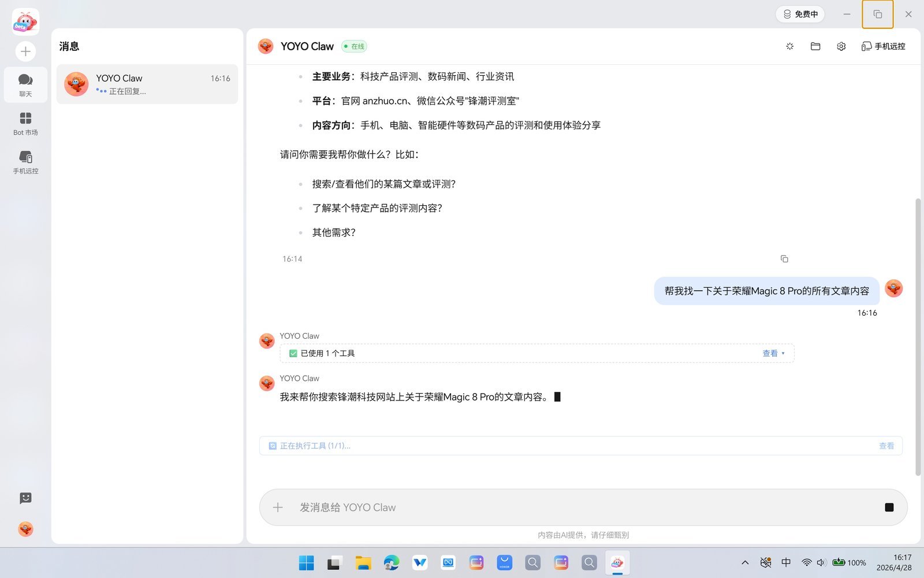The image size is (924, 578).
Task: Click the YOYO Claw avatar in chat header
Action: (x=266, y=46)
